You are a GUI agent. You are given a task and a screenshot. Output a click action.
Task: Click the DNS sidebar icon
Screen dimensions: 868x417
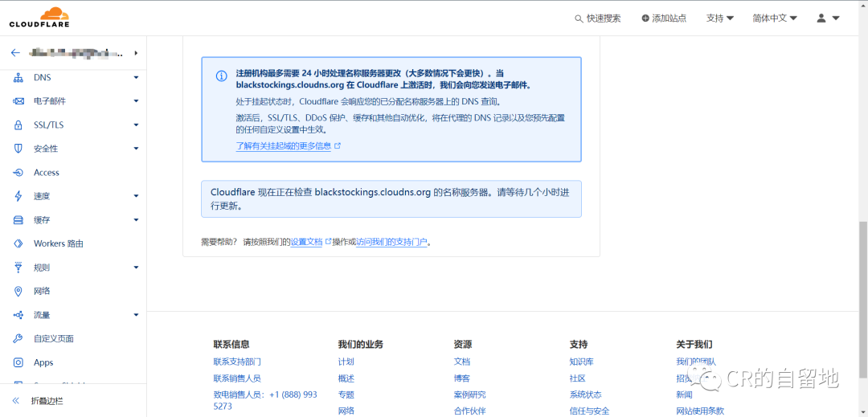tap(18, 78)
